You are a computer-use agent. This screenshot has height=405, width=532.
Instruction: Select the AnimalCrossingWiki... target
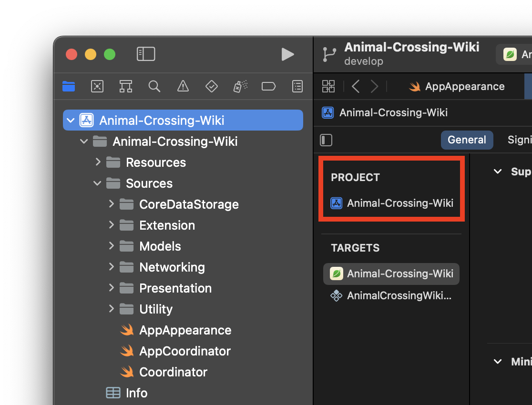point(391,295)
